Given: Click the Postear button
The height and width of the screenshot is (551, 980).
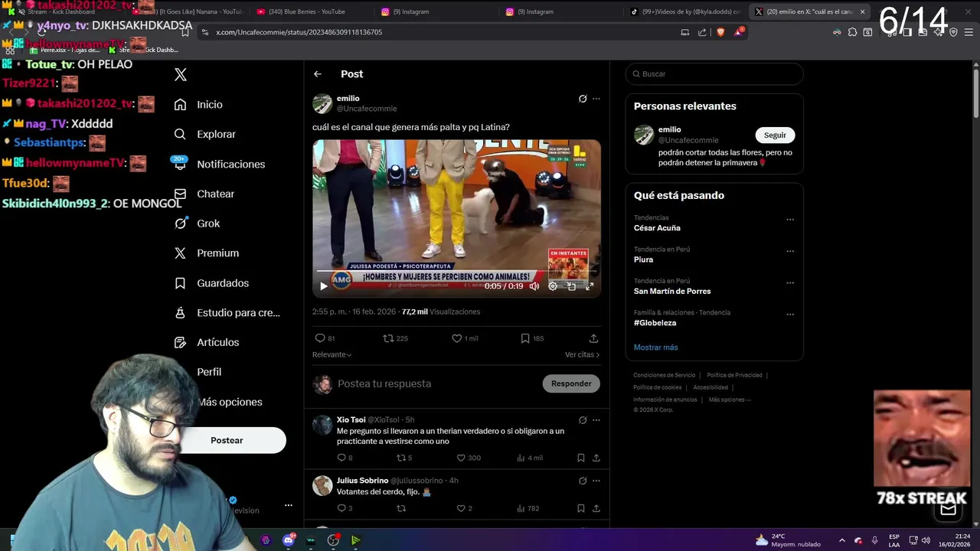Looking at the screenshot, I should (x=227, y=440).
